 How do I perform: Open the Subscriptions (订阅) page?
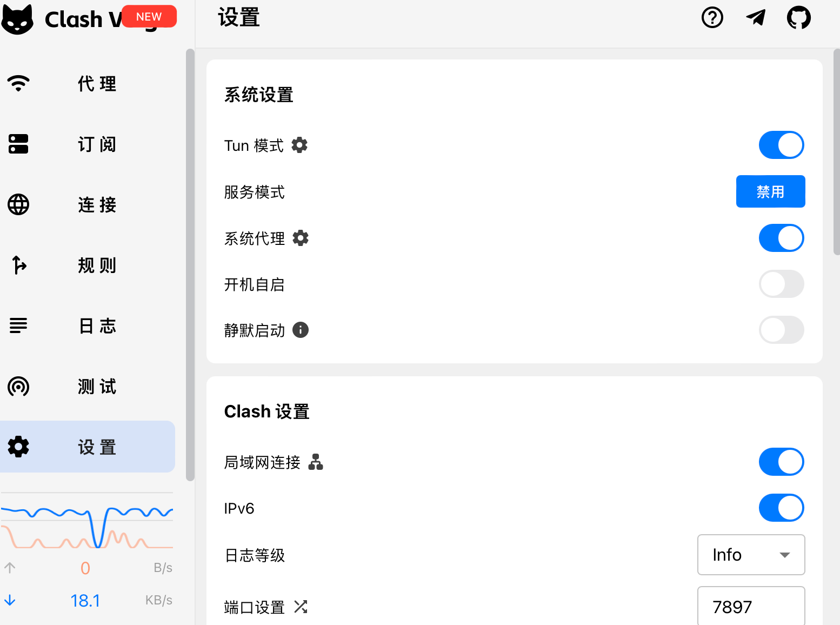point(88,144)
